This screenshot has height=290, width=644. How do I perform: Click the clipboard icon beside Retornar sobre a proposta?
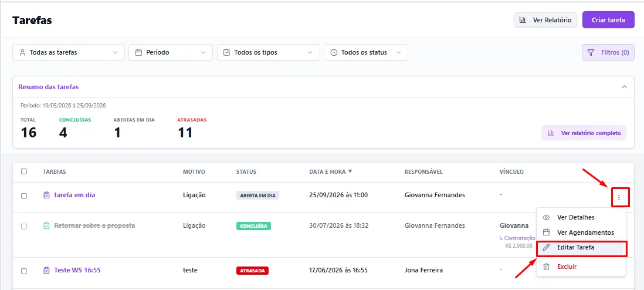46,226
